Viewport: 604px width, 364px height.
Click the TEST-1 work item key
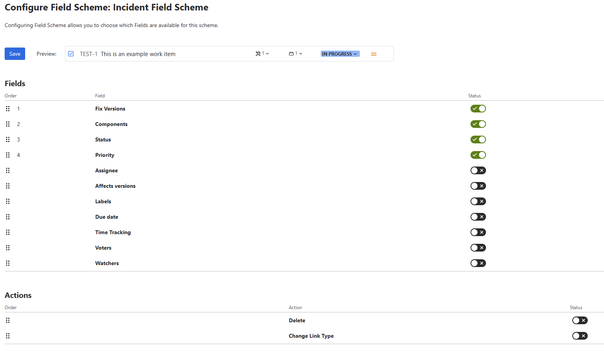[89, 54]
